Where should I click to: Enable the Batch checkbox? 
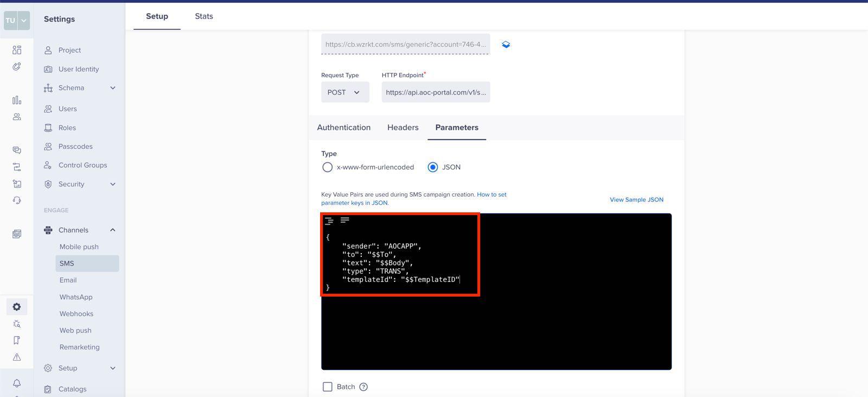pos(328,387)
